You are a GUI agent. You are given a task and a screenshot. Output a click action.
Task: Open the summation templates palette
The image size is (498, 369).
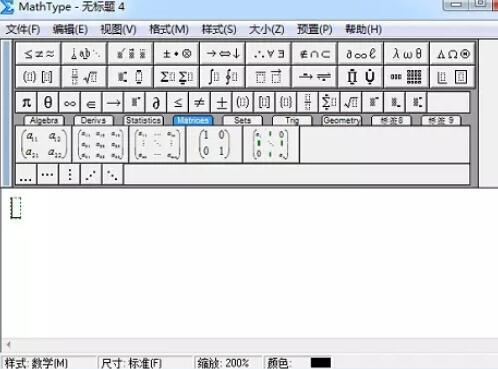[x=176, y=77]
